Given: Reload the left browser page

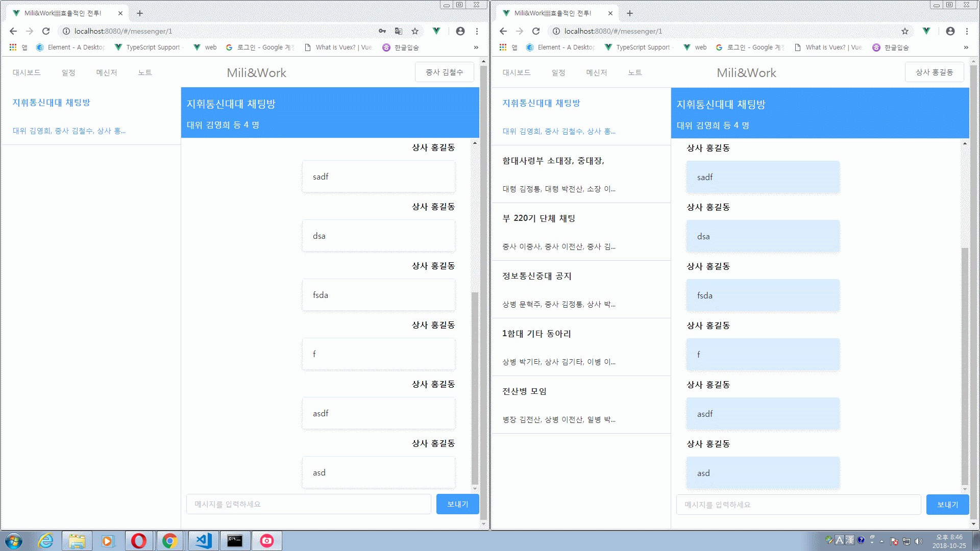Looking at the screenshot, I should pyautogui.click(x=46, y=31).
